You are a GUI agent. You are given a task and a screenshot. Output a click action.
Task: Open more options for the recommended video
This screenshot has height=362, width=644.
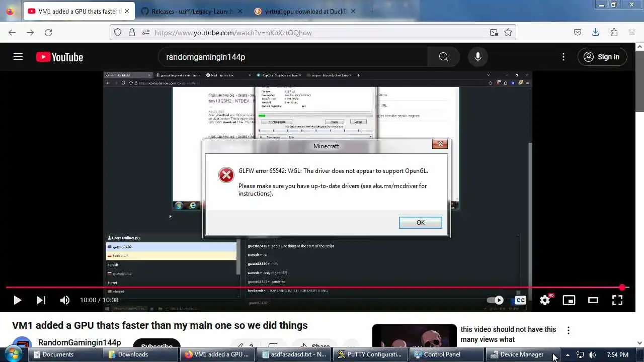click(569, 330)
